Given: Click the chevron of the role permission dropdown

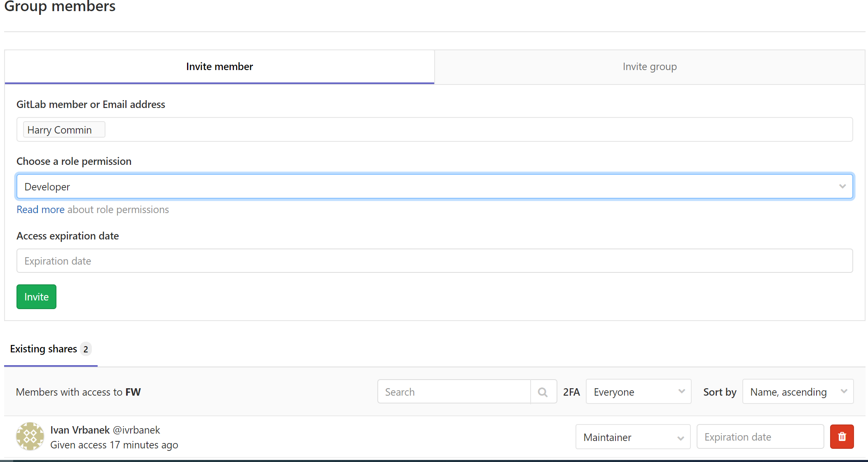Looking at the screenshot, I should (x=842, y=187).
